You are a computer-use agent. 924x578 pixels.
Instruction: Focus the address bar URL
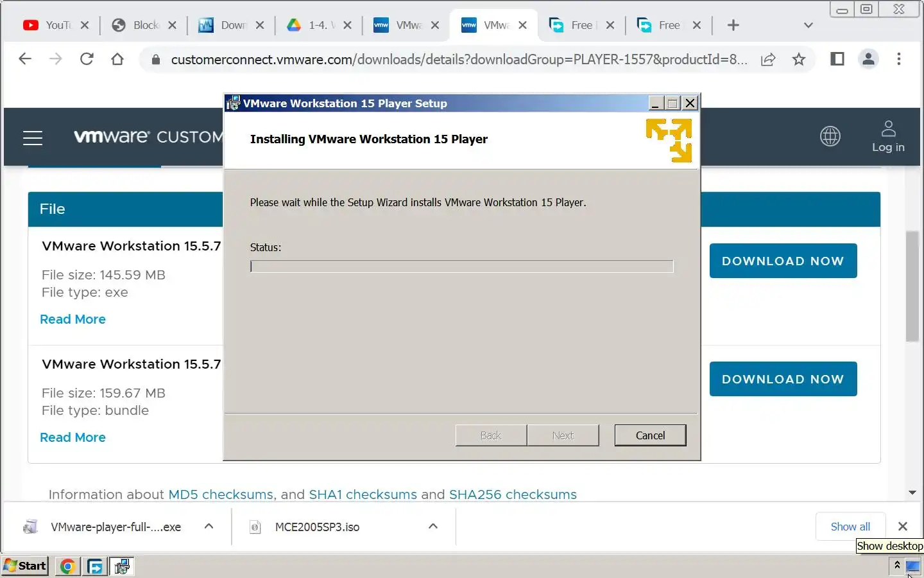(x=459, y=60)
